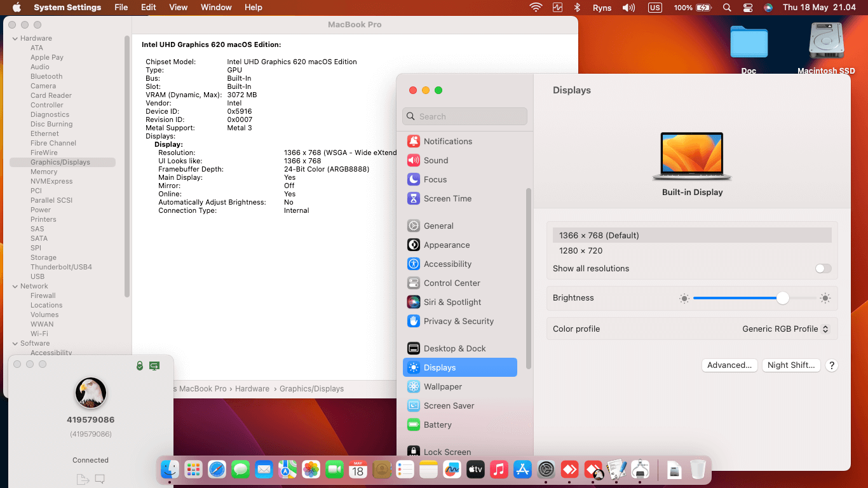Select NVMExpress in System Information sidebar
The width and height of the screenshot is (868, 488).
coord(51,181)
